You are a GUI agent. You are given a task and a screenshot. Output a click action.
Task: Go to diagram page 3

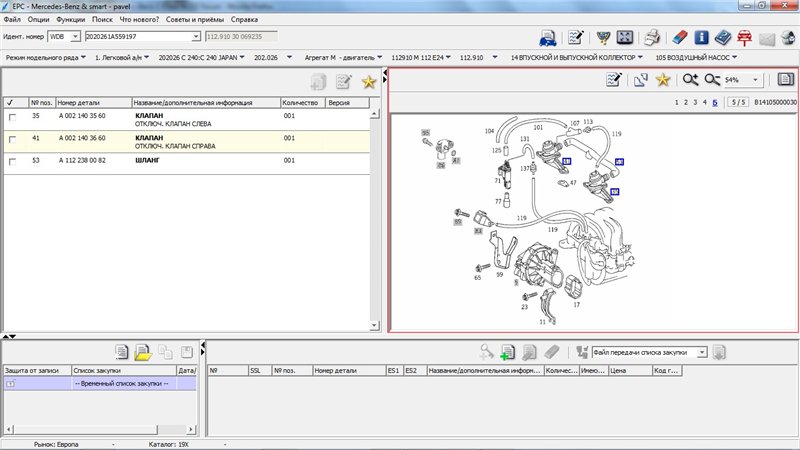click(695, 103)
